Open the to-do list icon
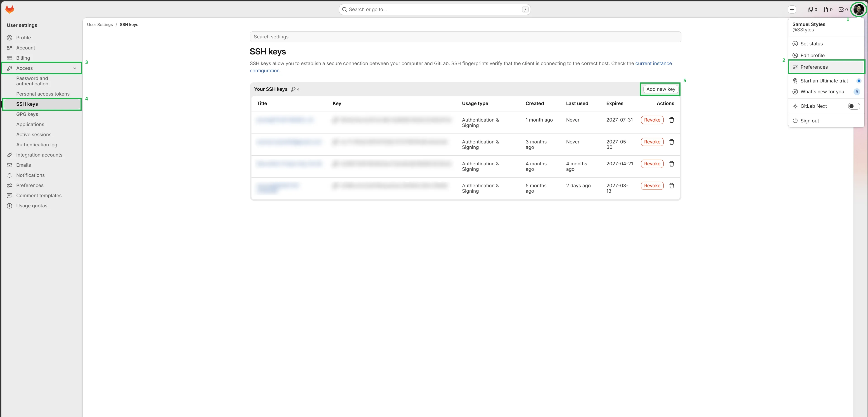This screenshot has width=868, height=417. pos(843,9)
